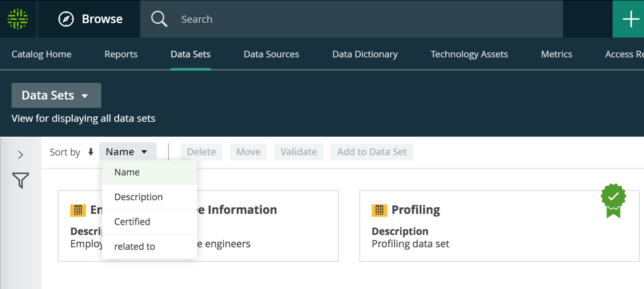Click the Browse compass icon
This screenshot has height=289, width=644.
click(66, 19)
